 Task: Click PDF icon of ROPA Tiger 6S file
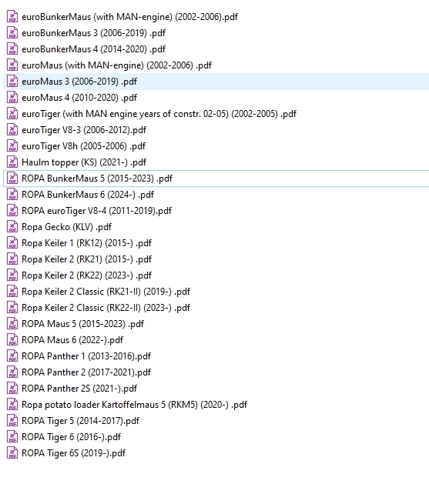pyautogui.click(x=12, y=453)
